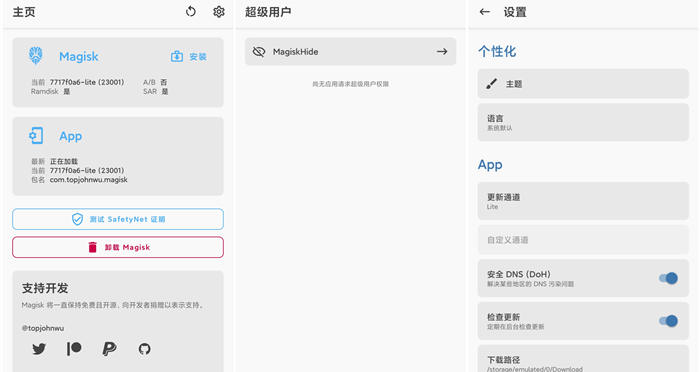Click the 卸载 Magisk button
This screenshot has width=700, height=372.
(118, 247)
